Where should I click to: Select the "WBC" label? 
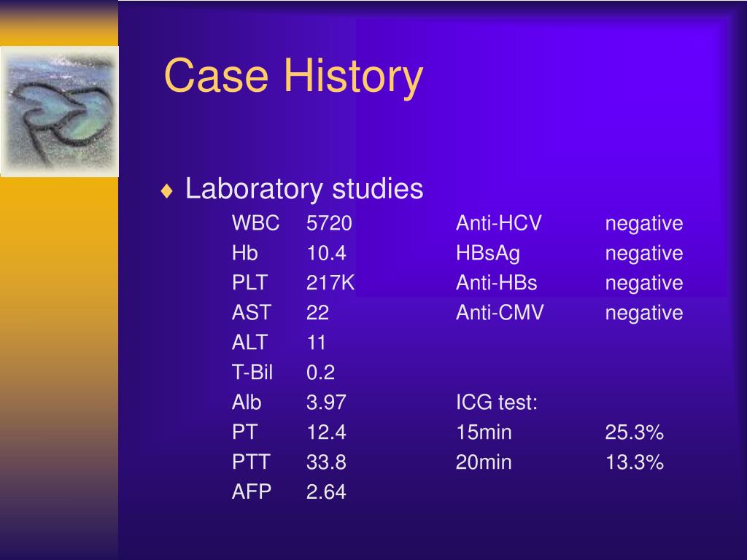255,223
